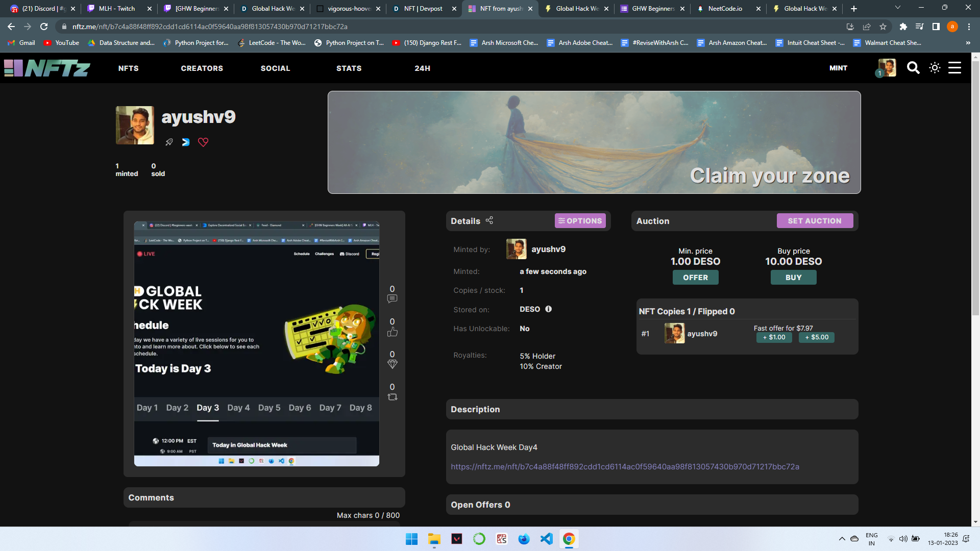Image resolution: width=980 pixels, height=551 pixels.
Task: Toggle light/dark theme sun icon
Action: pyautogui.click(x=935, y=68)
